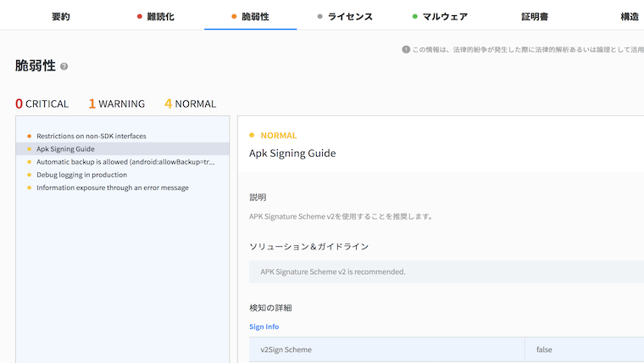Filter by 0 CRITICAL count
Image resolution: width=644 pixels, height=363 pixels.
(42, 103)
